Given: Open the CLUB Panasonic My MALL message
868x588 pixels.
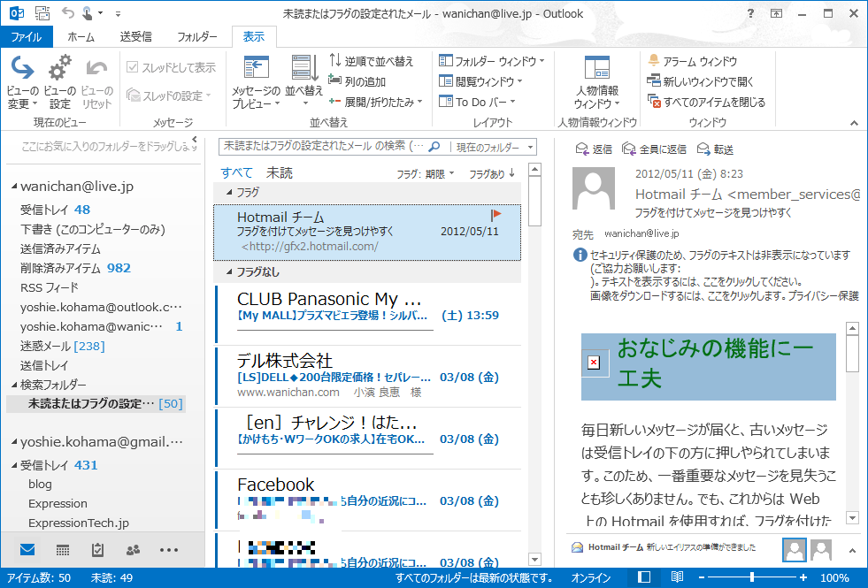Looking at the screenshot, I should (368, 314).
